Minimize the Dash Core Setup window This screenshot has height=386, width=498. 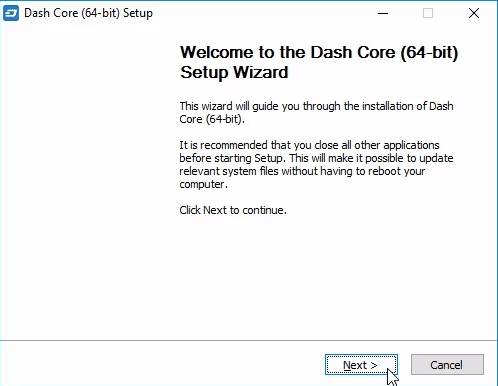(x=383, y=13)
